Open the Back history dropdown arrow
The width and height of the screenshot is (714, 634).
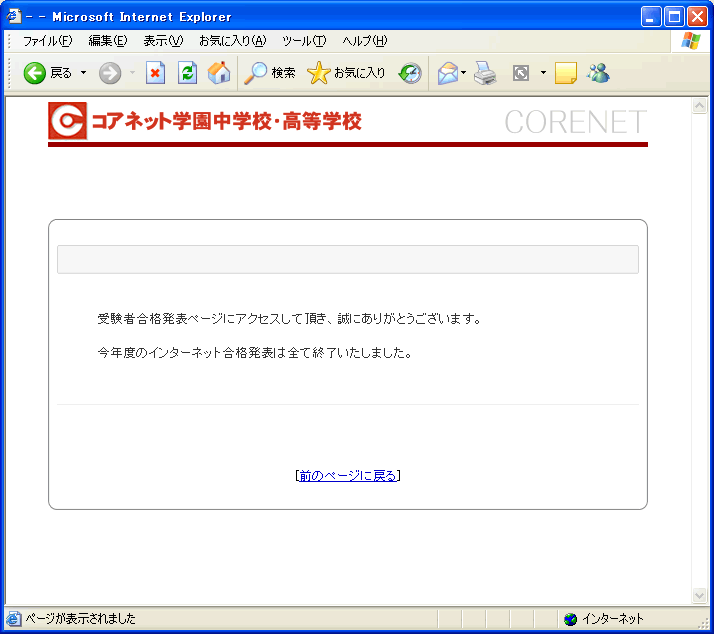click(83, 73)
